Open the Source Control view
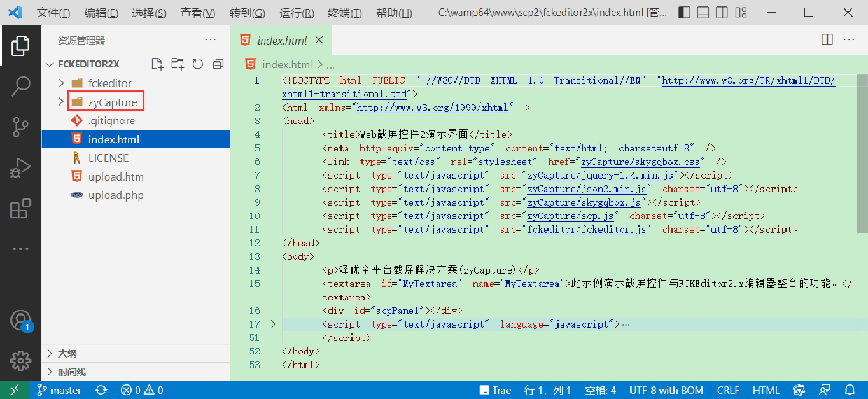 [x=20, y=127]
